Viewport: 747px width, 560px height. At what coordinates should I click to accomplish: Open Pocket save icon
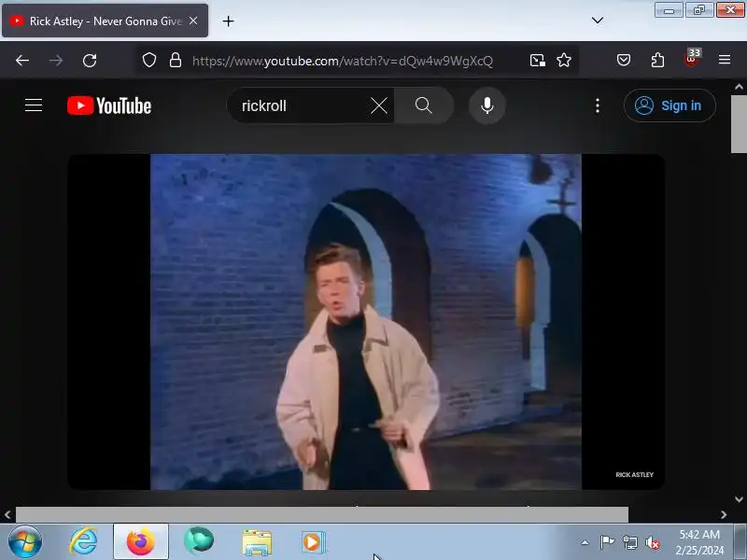coord(624,60)
